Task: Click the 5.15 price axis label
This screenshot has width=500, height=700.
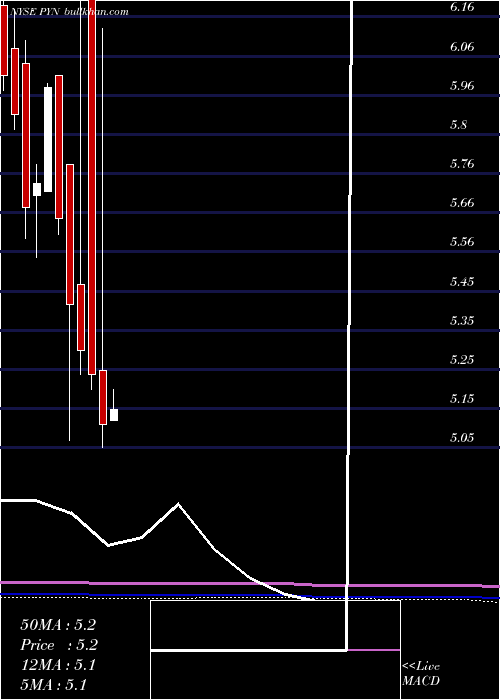Action: [462, 398]
